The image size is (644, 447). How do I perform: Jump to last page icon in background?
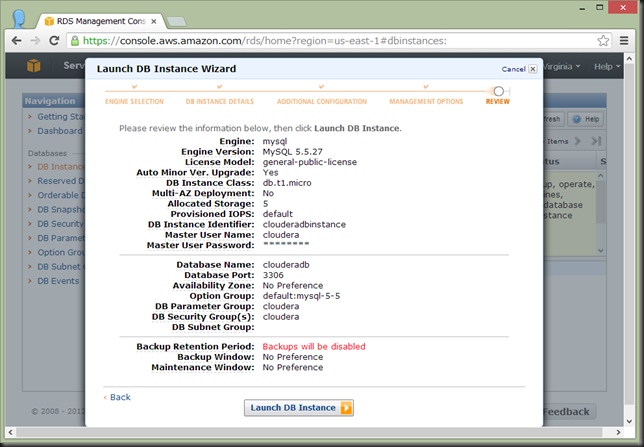coord(596,141)
